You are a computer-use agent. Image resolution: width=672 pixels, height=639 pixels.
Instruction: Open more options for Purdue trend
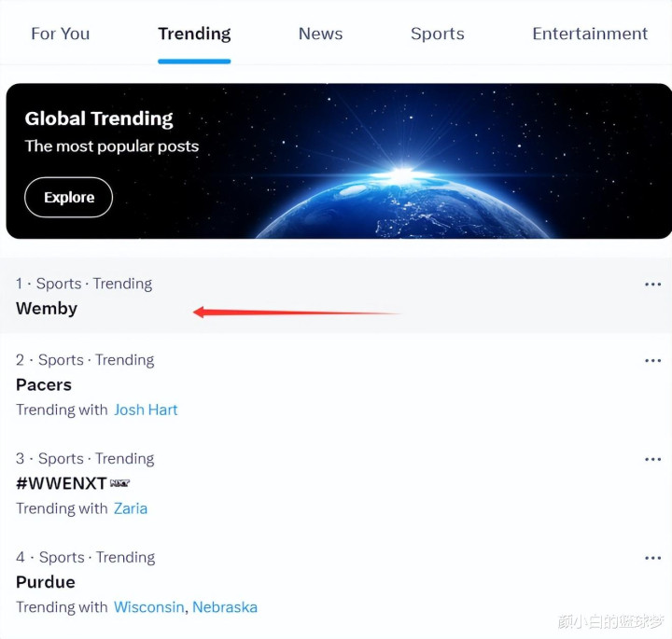point(652,559)
